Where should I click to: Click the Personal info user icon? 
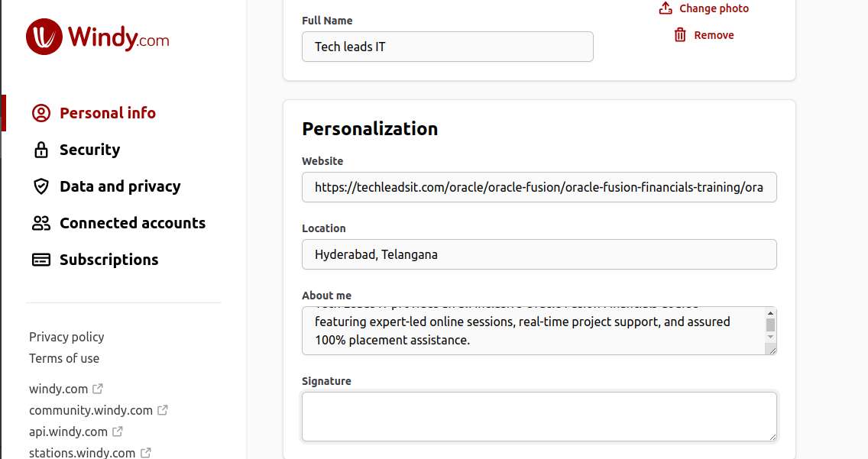[40, 113]
